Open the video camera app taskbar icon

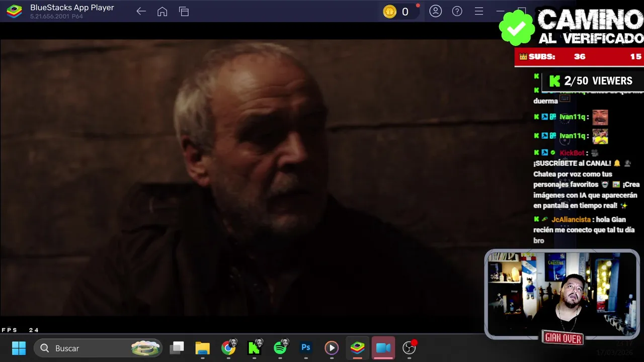[383, 348]
